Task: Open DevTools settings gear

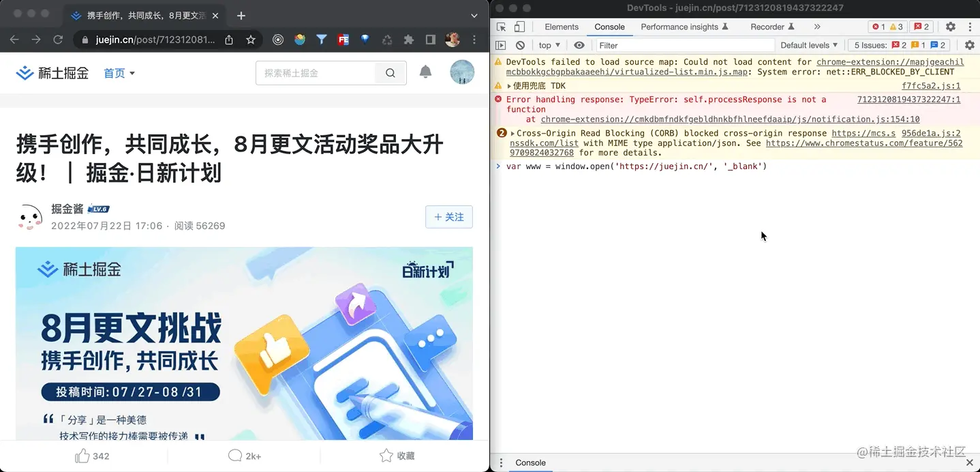Action: [x=951, y=27]
